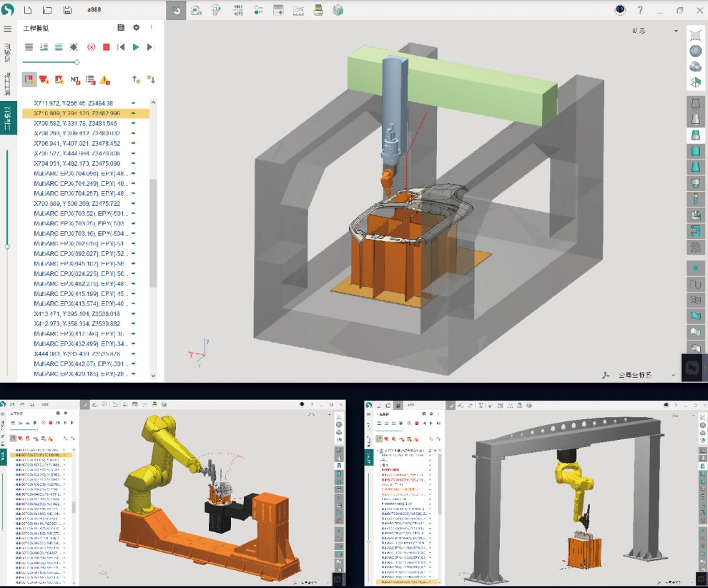
Task: Toggle the hatched stock lines display
Action: click(695, 248)
